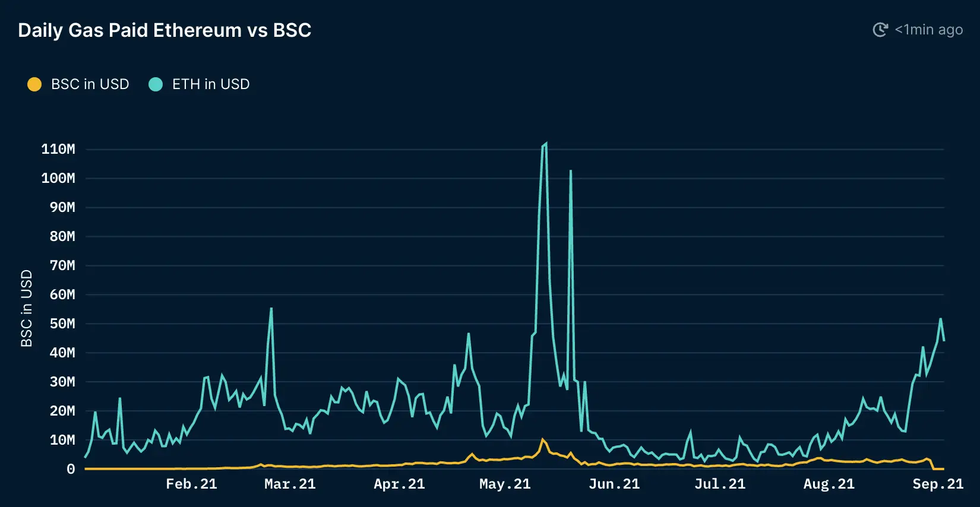Click the 100M y-axis label
Viewport: 980px width, 507px height.
[58, 178]
